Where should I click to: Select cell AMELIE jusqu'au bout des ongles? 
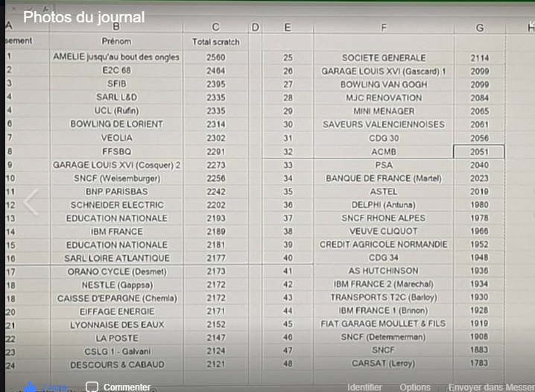(116, 57)
